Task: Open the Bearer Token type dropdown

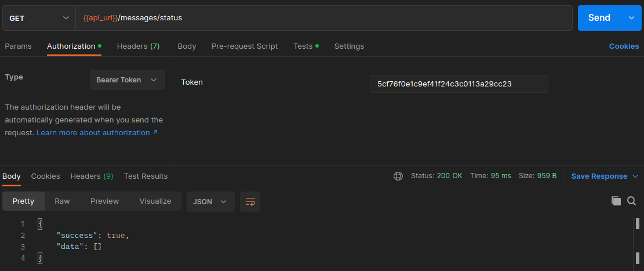Action: tap(127, 80)
